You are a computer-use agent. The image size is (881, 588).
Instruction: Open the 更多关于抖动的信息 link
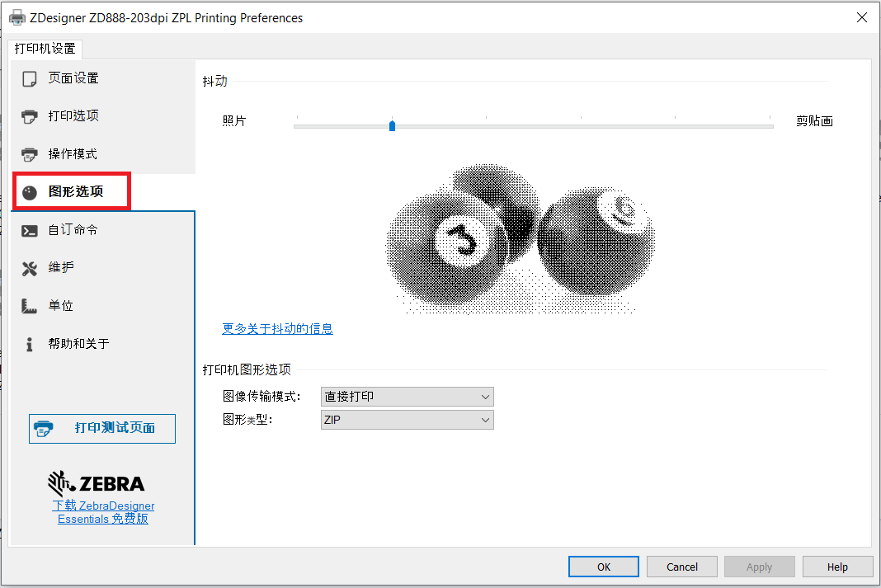277,328
